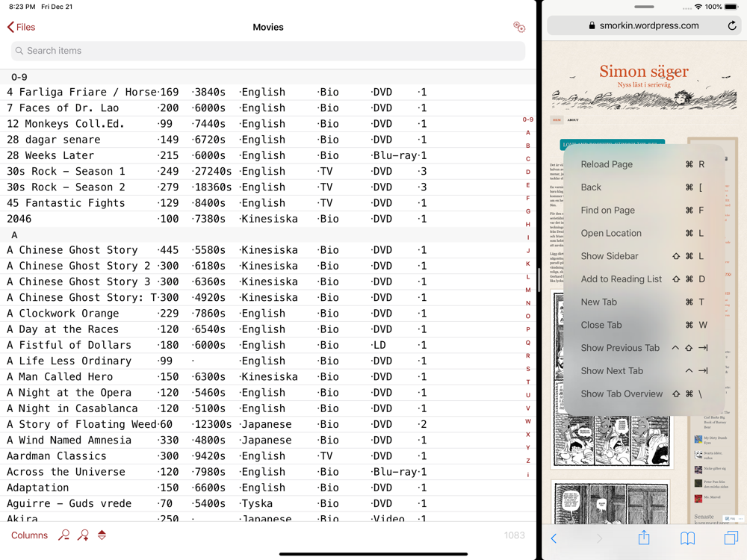Select Add to Reading List entry
747x560 pixels.
pos(644,279)
